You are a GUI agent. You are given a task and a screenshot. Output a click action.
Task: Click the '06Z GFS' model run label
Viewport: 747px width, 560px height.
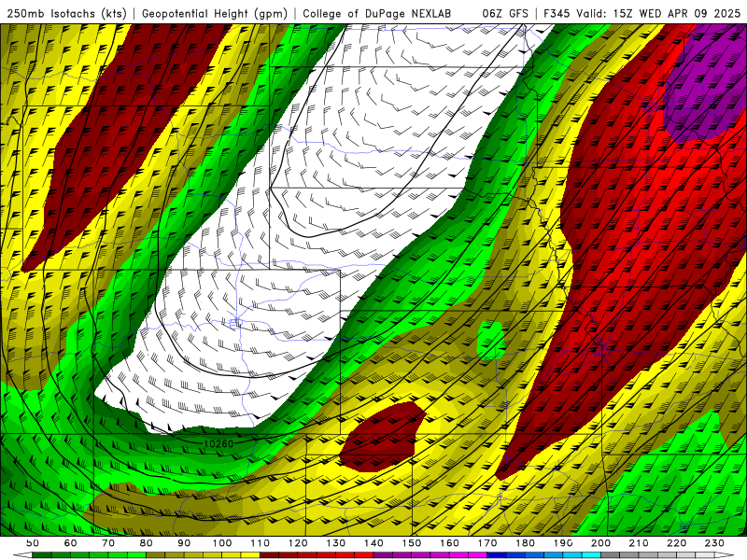click(x=505, y=14)
